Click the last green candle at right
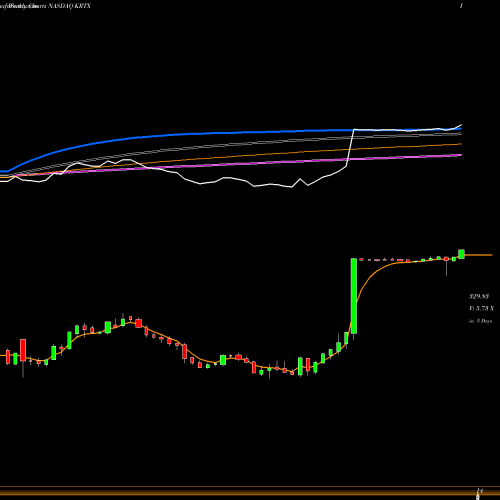The image size is (500, 500). click(461, 254)
